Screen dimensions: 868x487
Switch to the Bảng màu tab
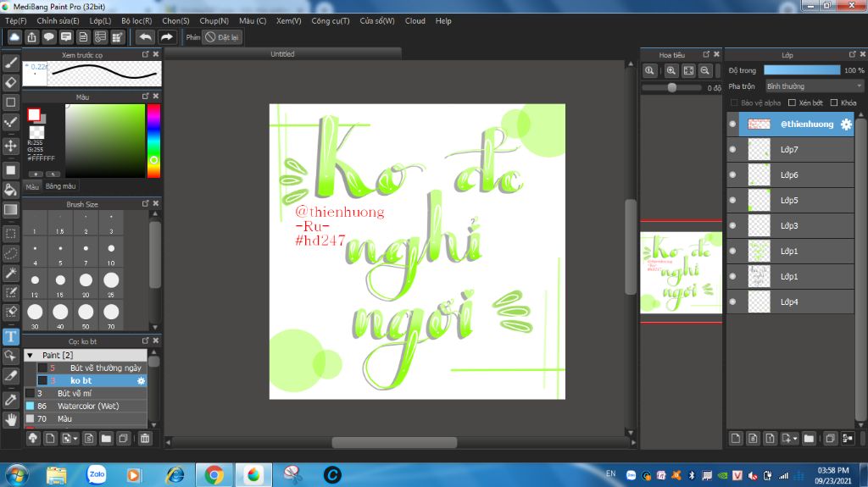click(61, 186)
